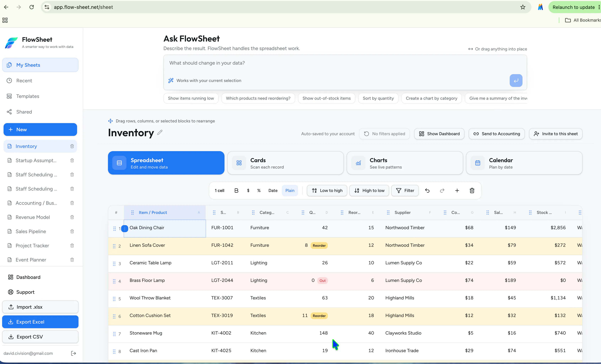
Task: Bookmark this page with the star icon
Action: 523,7
